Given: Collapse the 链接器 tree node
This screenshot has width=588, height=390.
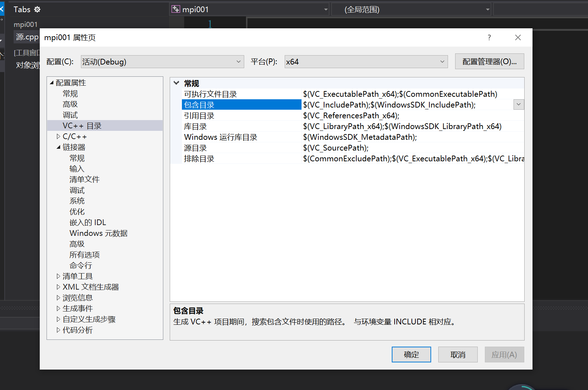Looking at the screenshot, I should click(59, 147).
